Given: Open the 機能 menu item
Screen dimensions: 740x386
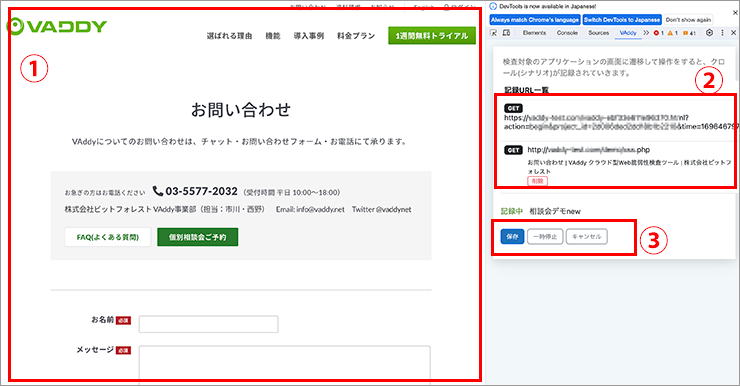Looking at the screenshot, I should [273, 36].
